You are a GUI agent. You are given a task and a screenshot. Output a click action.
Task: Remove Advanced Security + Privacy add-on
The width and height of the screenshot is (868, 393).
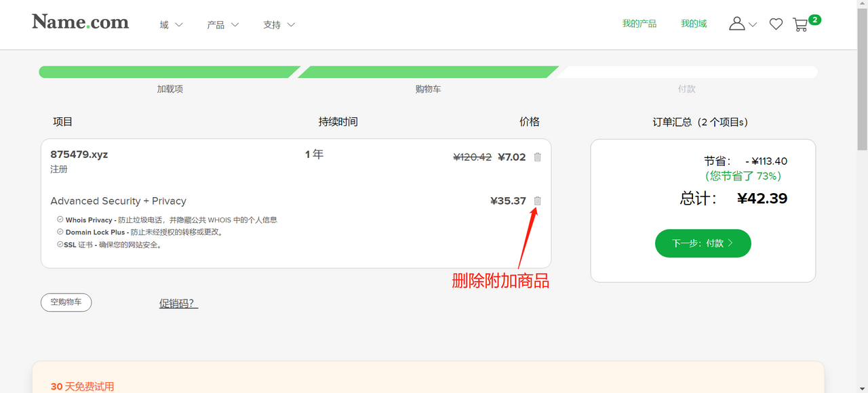538,201
